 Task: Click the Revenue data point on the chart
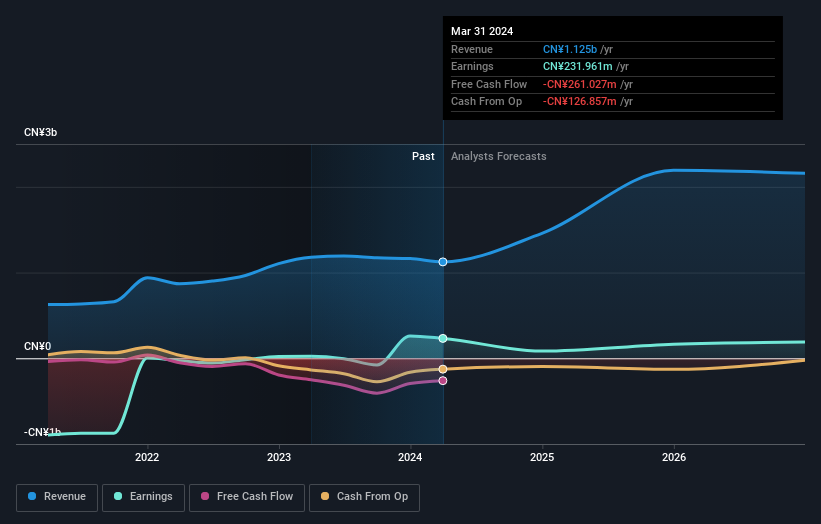tap(443, 262)
